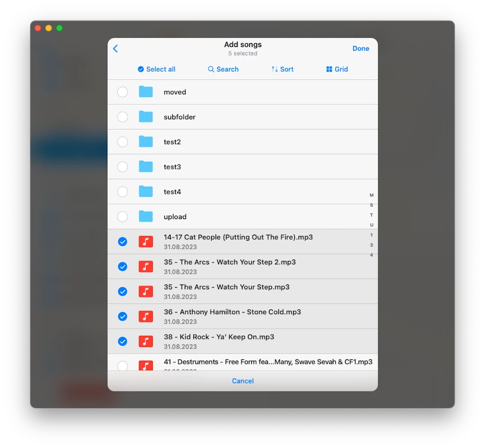Uncheck the Watch Your Step 2 song
The height and width of the screenshot is (448, 485).
123,266
